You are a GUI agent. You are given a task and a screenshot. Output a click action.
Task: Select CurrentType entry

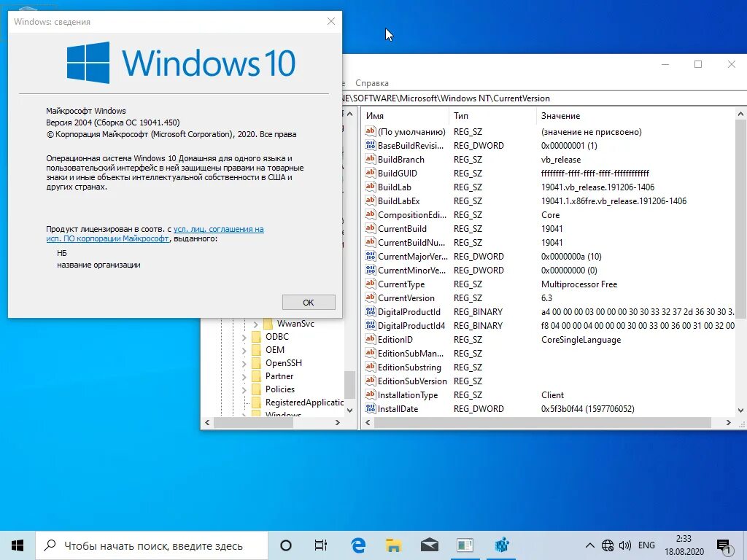401,284
